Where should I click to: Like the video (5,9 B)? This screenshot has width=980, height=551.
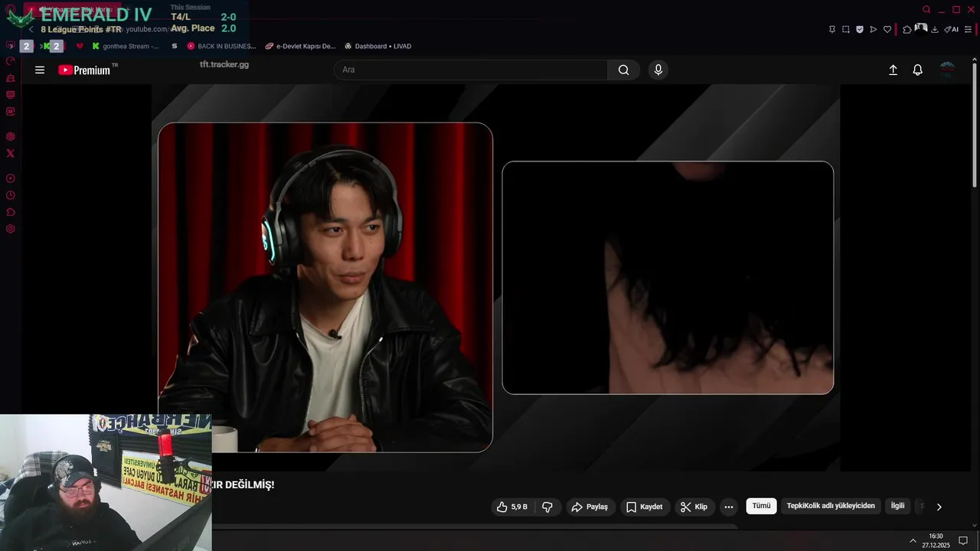pyautogui.click(x=511, y=507)
